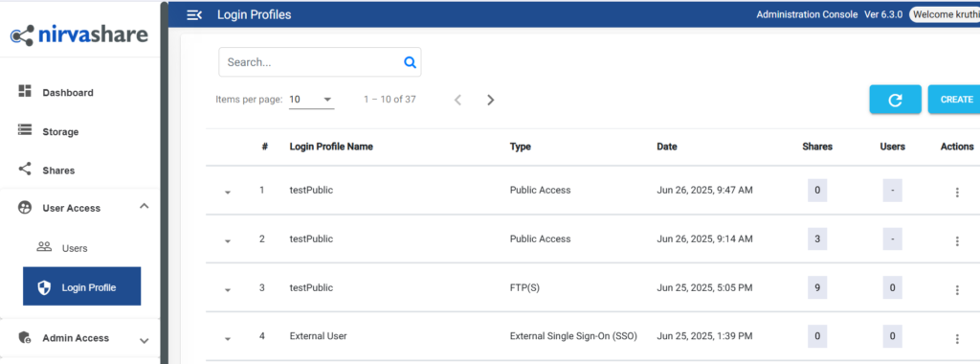
Task: Click the Login Profiles page title
Action: [x=254, y=14]
